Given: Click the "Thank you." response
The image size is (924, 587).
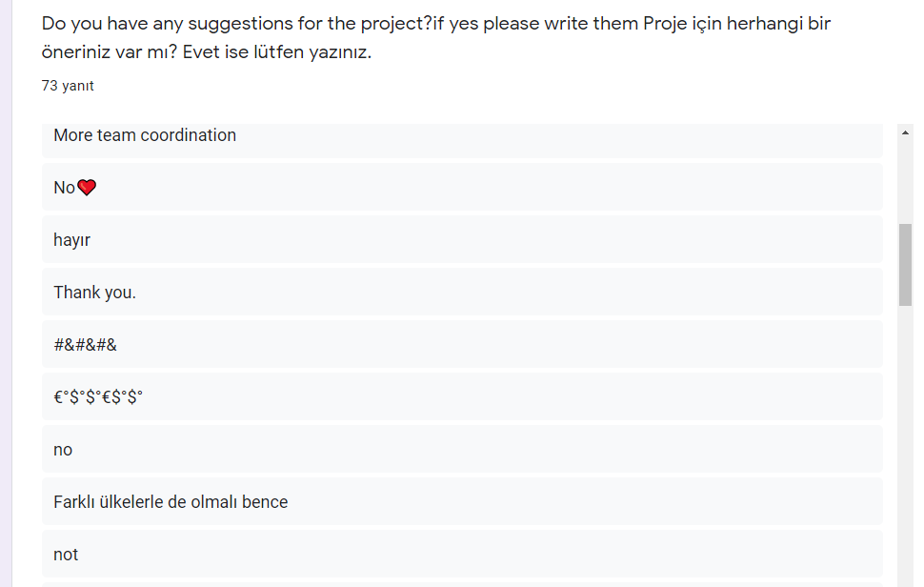Looking at the screenshot, I should pyautogui.click(x=94, y=293).
